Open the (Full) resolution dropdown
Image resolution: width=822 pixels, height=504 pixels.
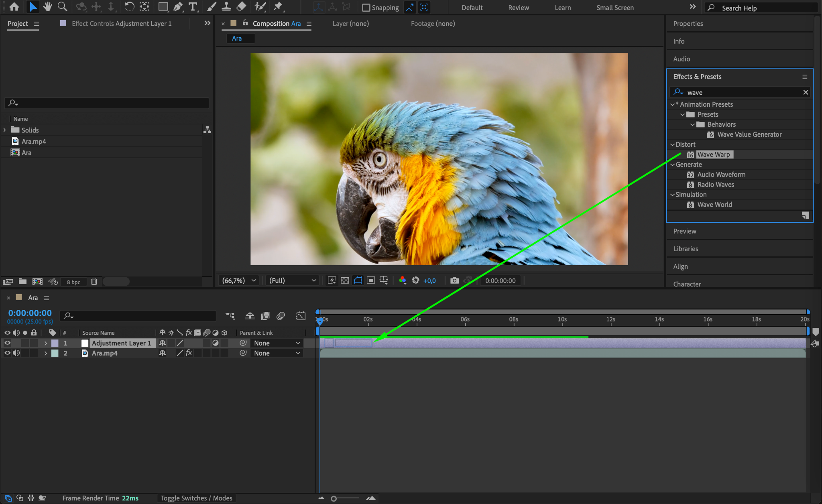(292, 280)
